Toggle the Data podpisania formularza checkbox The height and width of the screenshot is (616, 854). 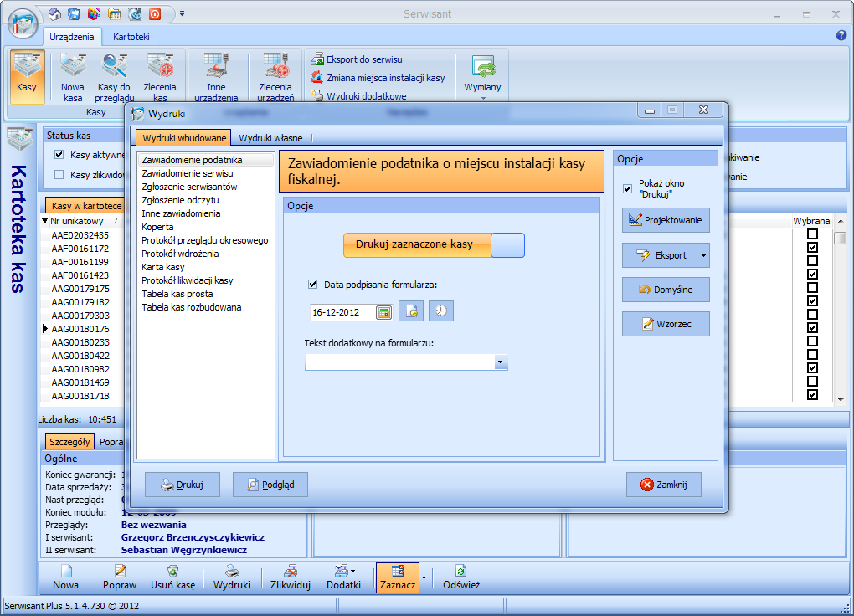[x=312, y=285]
